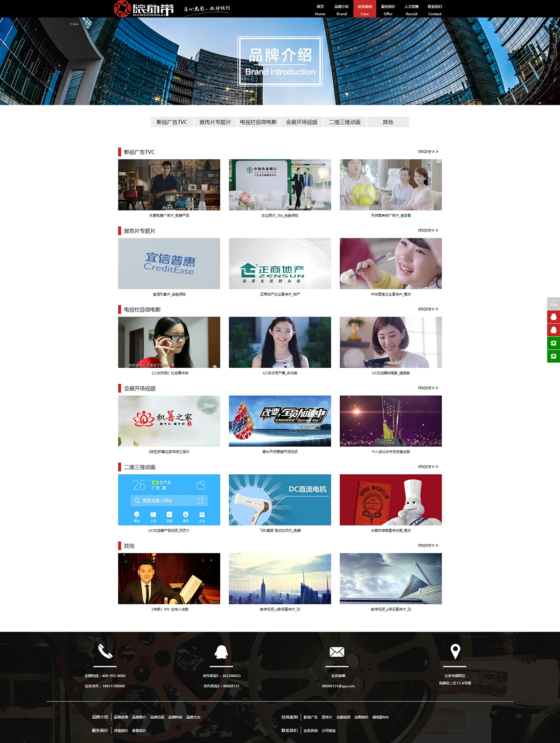This screenshot has width=560, height=743.
Task: Switch to the 二维三维动画 category tab
Action: [x=345, y=122]
